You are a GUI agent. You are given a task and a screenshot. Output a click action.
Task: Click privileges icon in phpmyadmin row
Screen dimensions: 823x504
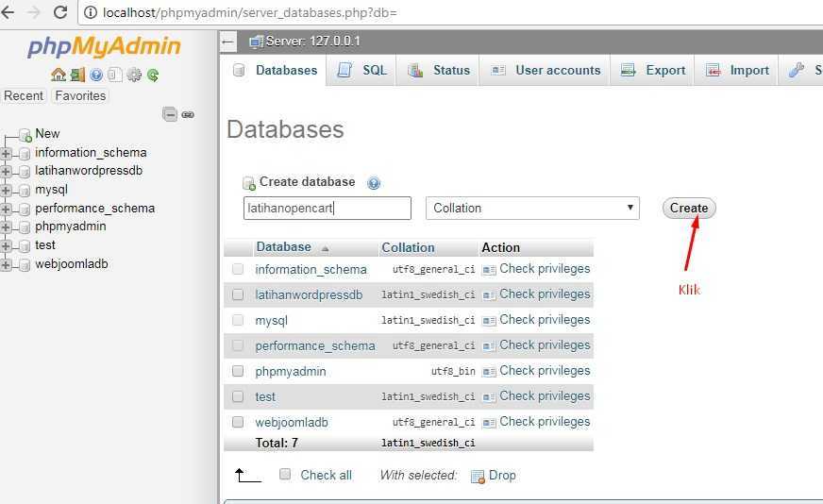[x=489, y=372]
